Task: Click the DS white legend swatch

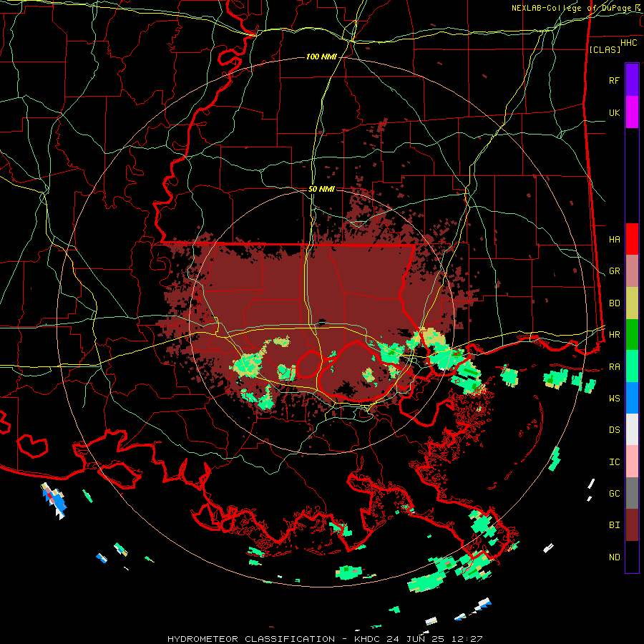Action: (x=632, y=429)
